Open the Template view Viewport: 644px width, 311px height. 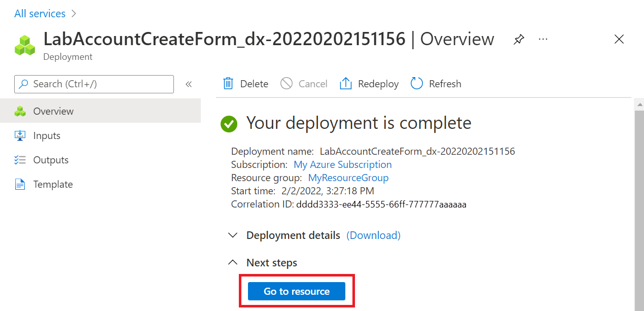53,184
